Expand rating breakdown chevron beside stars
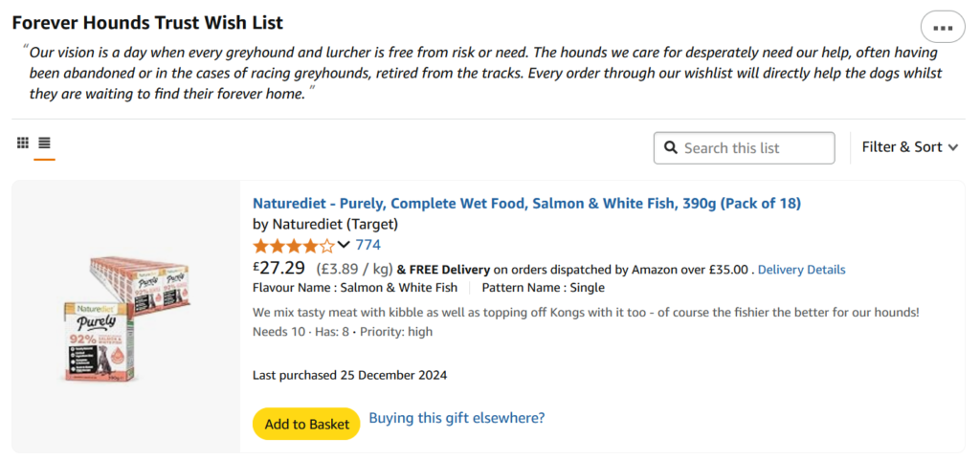This screenshot has width=980, height=460. [344, 244]
